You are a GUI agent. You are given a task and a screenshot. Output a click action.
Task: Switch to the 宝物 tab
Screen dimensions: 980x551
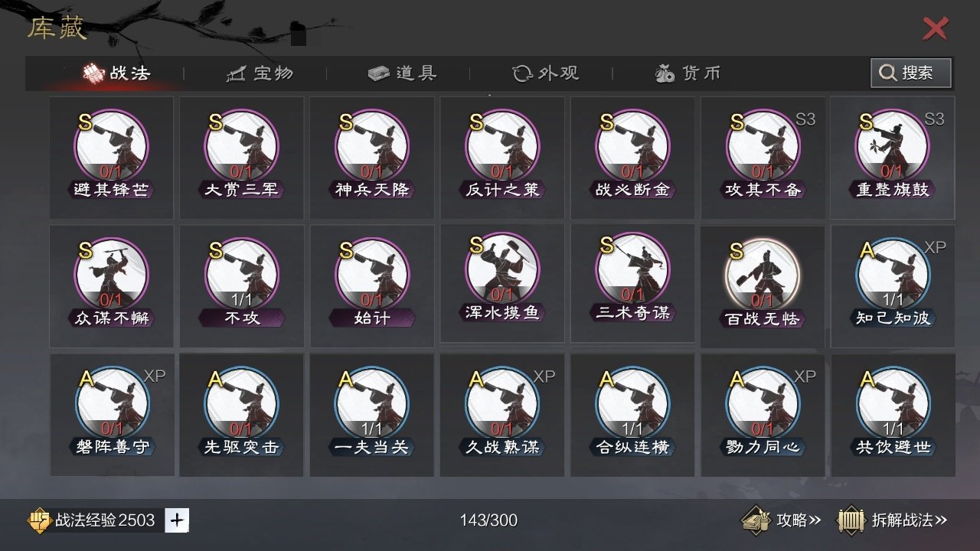(x=260, y=73)
